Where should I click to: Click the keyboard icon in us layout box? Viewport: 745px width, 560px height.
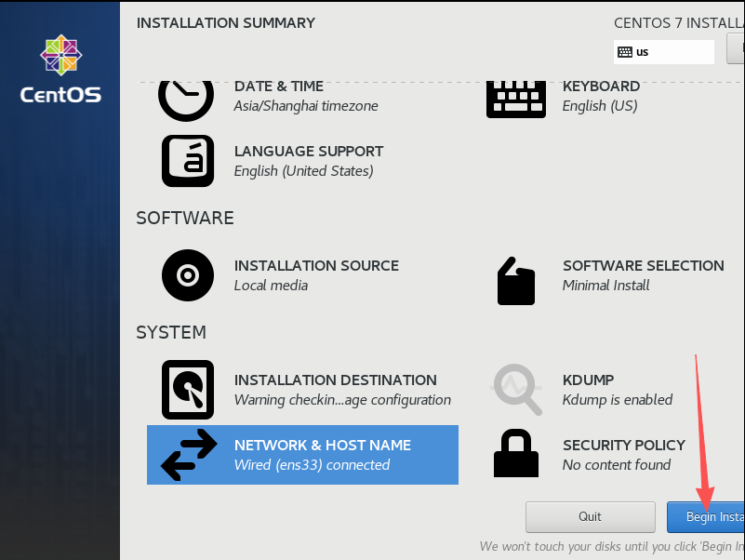point(625,52)
